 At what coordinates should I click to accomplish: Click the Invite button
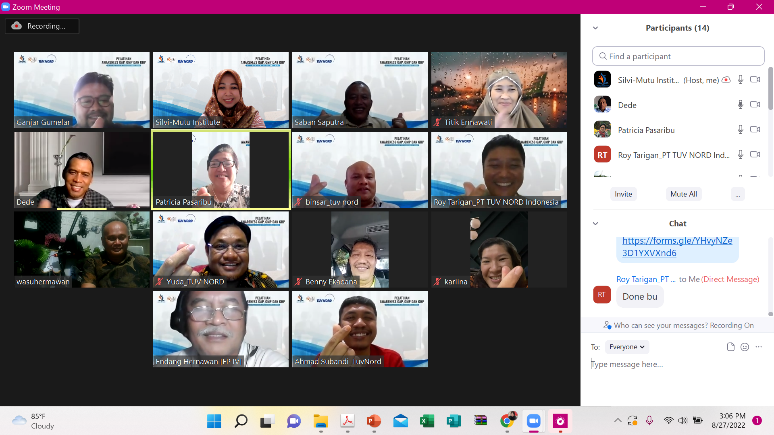pyautogui.click(x=623, y=194)
